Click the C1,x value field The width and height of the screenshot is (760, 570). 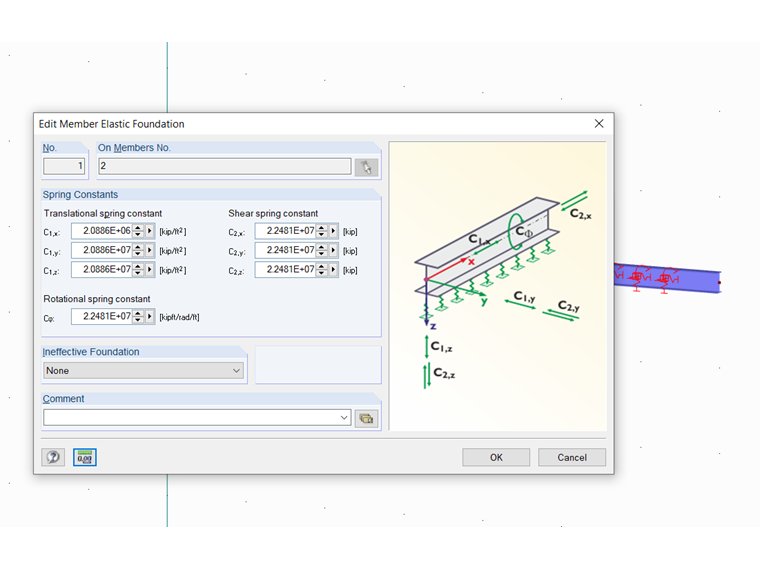click(102, 231)
